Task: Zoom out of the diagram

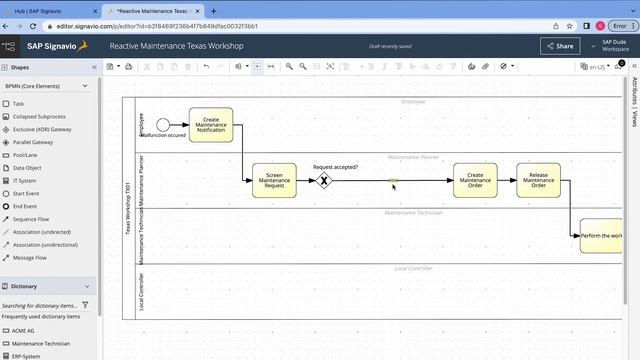Action: point(303,67)
